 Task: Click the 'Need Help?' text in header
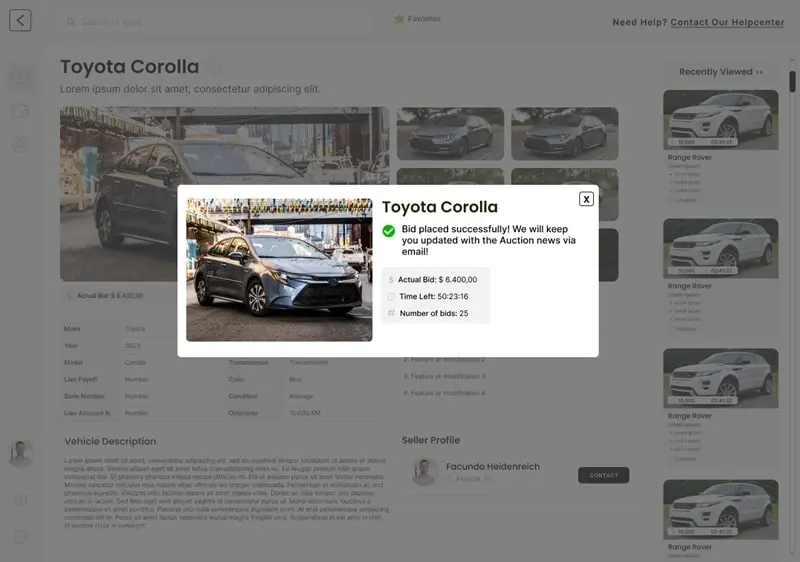tap(640, 22)
